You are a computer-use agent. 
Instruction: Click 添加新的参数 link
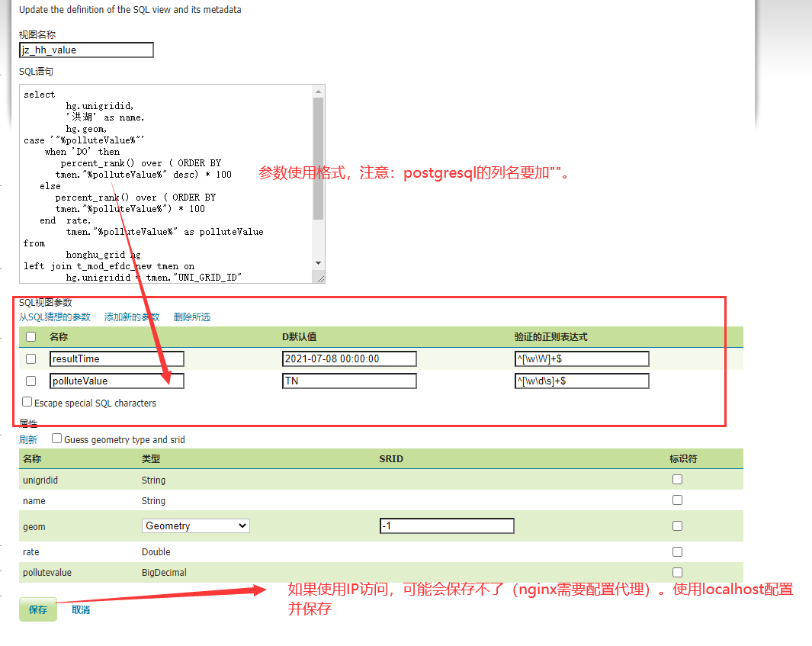tap(132, 317)
